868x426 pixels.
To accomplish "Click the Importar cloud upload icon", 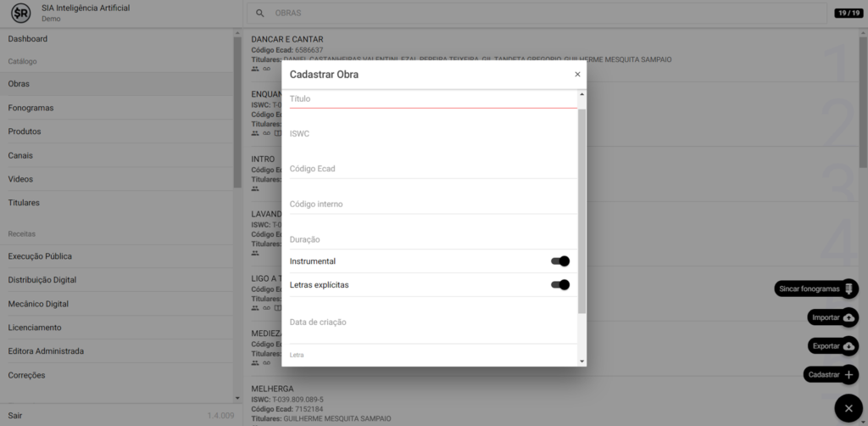I will point(849,317).
